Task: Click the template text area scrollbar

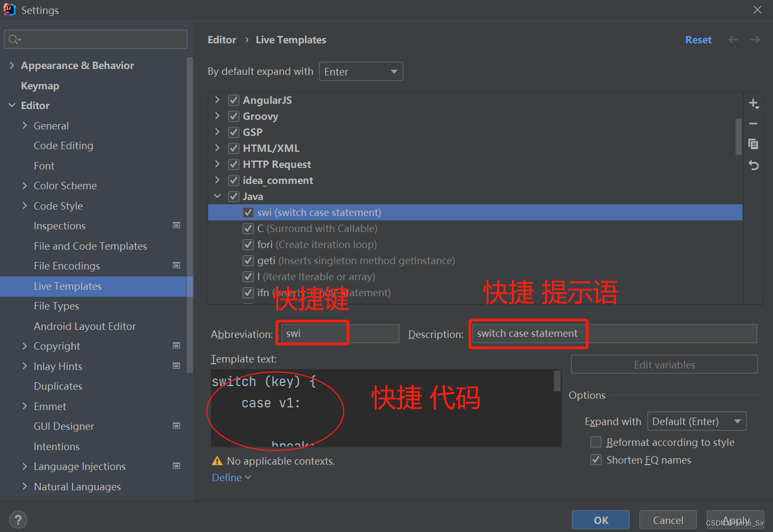Action: (x=557, y=381)
